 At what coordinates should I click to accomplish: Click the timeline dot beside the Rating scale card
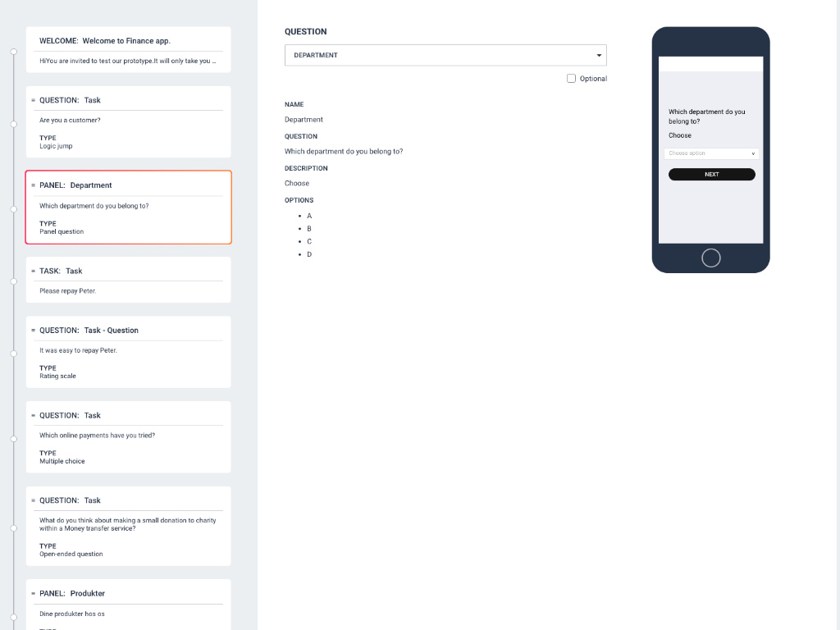click(x=14, y=354)
